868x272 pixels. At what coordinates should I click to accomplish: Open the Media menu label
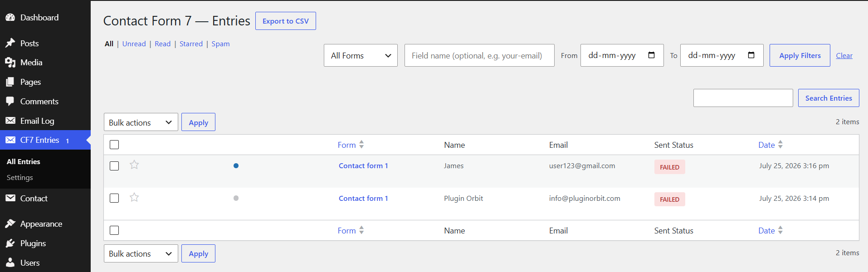[31, 63]
